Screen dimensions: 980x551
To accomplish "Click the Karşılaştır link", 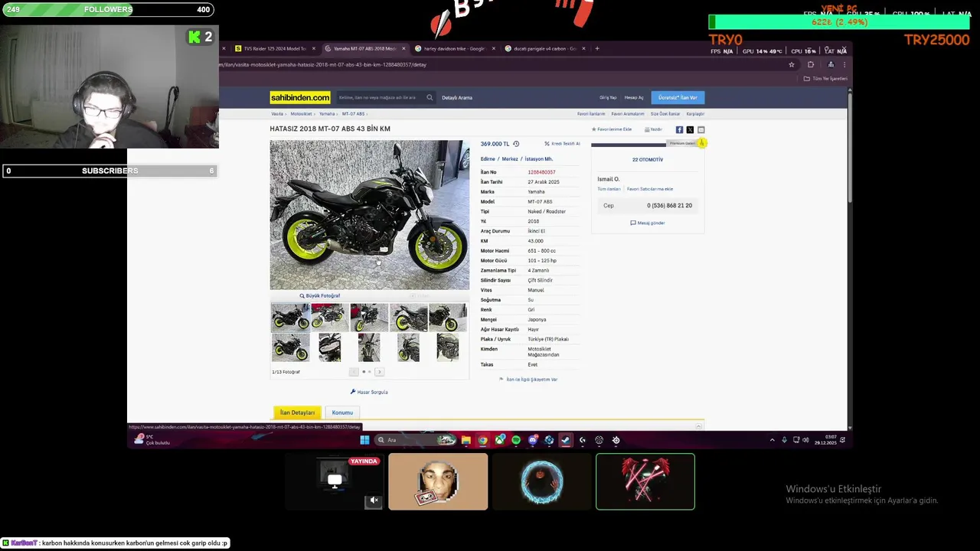I will point(695,114).
